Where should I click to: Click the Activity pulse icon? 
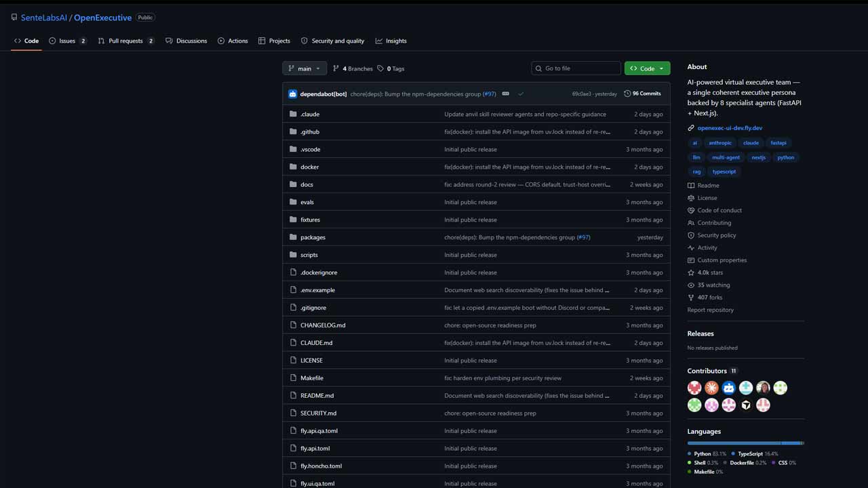(x=691, y=247)
